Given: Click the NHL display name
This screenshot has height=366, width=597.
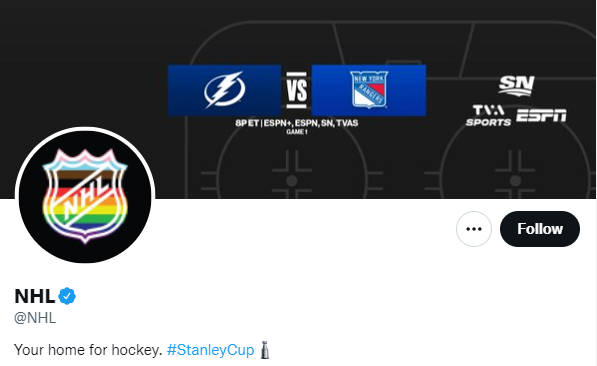Looking at the screenshot, I should 34,296.
